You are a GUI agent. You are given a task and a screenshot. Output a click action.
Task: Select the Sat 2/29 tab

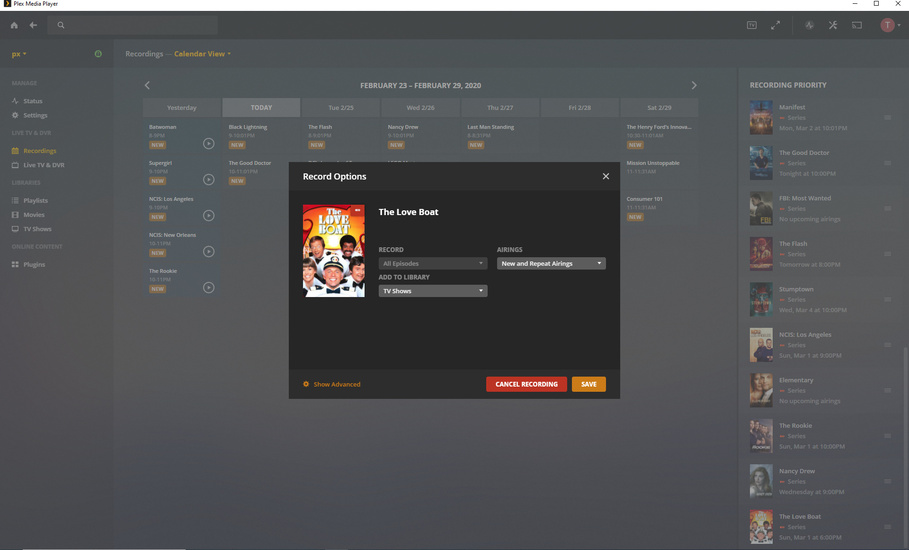pyautogui.click(x=659, y=108)
